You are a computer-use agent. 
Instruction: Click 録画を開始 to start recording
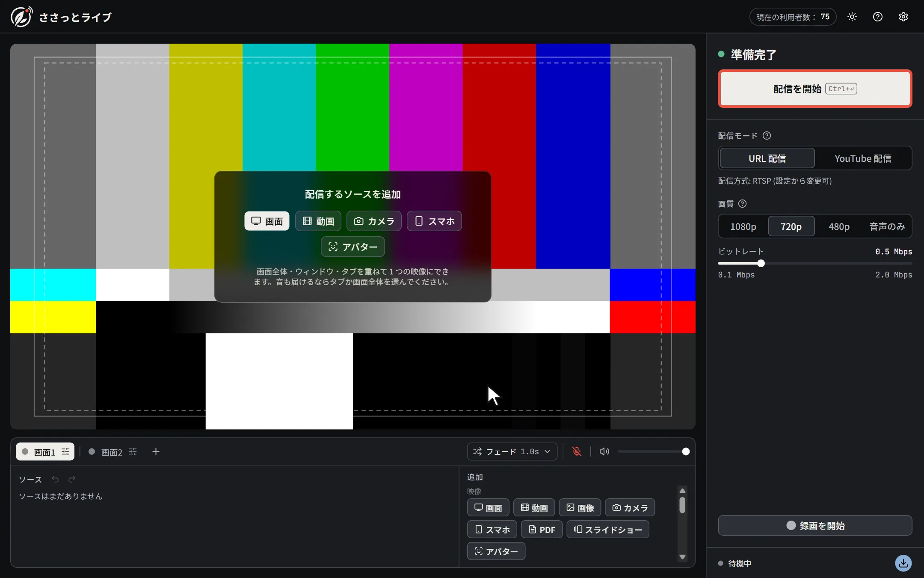tap(815, 525)
